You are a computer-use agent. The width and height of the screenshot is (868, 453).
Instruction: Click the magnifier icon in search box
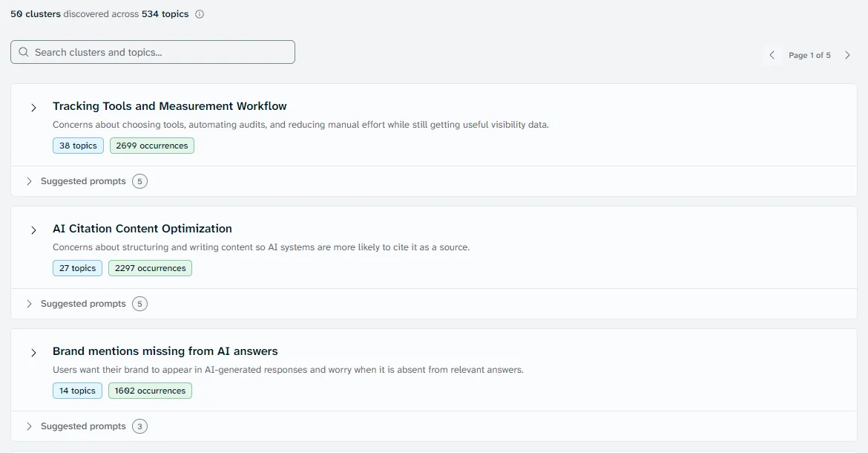23,52
